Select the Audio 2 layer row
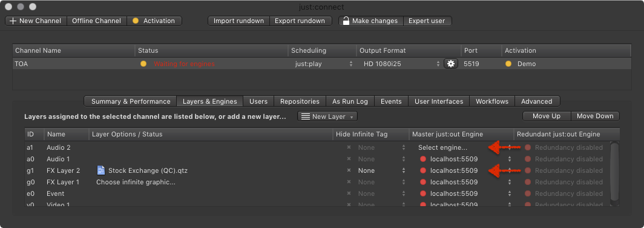 tap(317, 147)
